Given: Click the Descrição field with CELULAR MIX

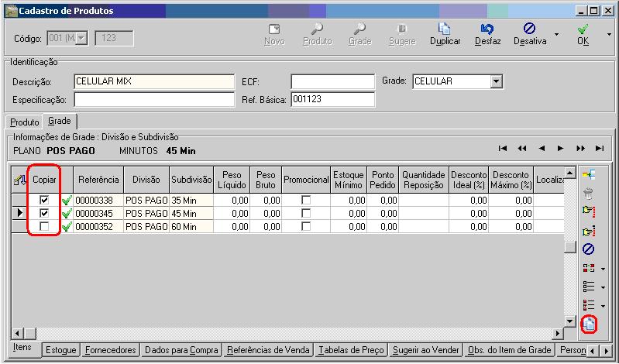Looking at the screenshot, I should tap(154, 82).
